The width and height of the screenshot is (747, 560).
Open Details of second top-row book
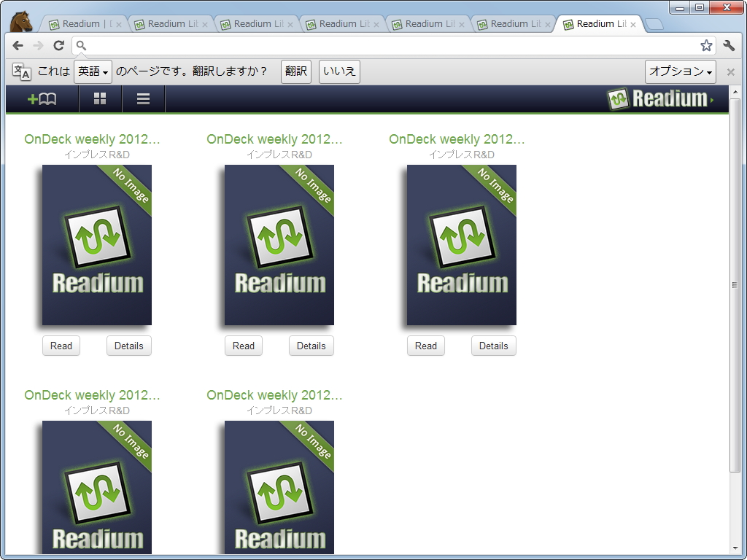311,346
